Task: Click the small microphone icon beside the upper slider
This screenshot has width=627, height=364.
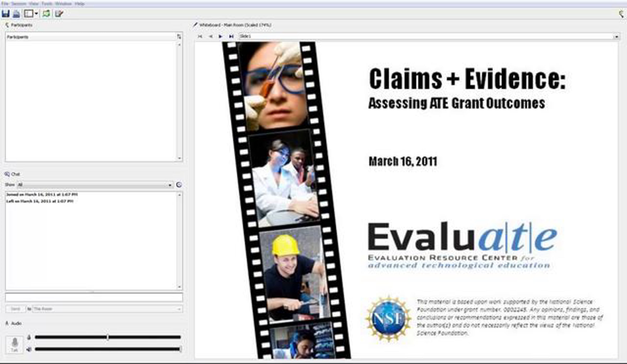Action: (29, 337)
